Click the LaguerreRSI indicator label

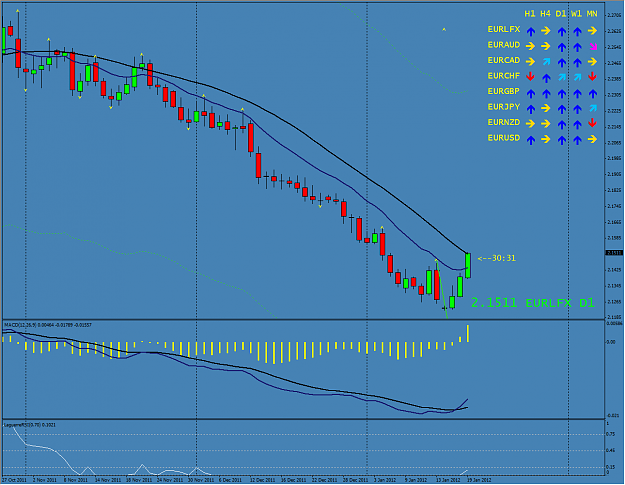coord(30,425)
